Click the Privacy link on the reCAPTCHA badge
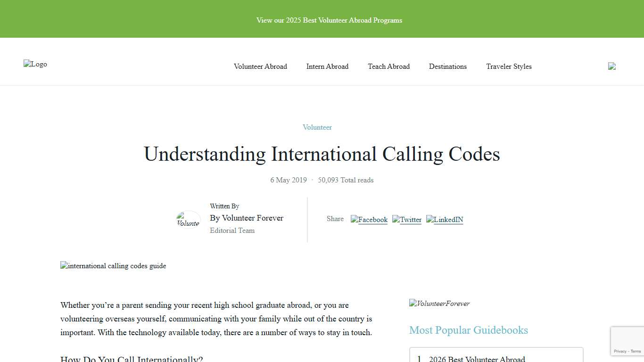644x362 pixels. 620,351
